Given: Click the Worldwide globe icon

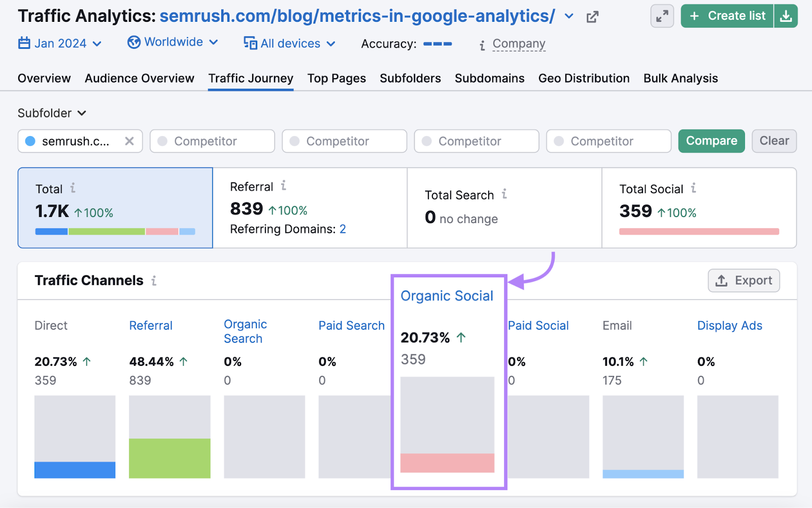Looking at the screenshot, I should click(x=133, y=42).
